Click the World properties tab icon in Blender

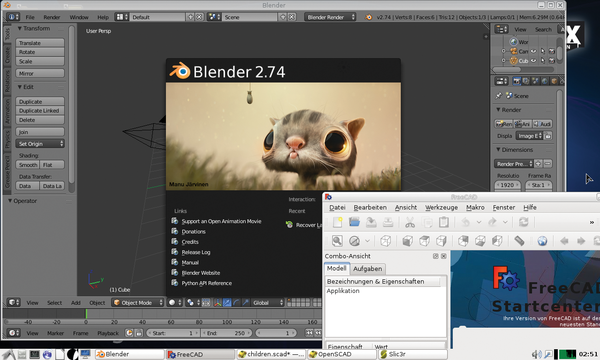(545, 81)
